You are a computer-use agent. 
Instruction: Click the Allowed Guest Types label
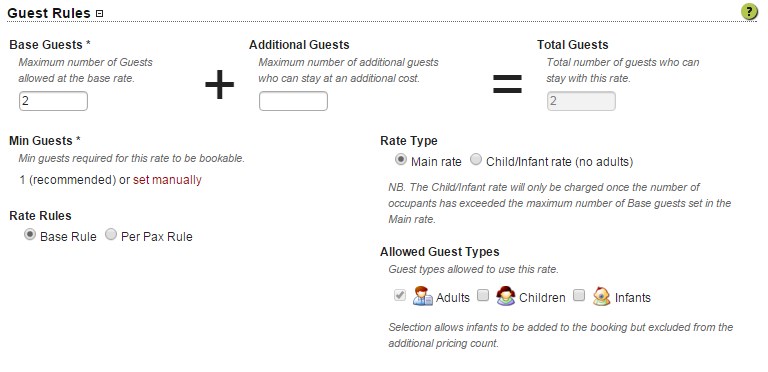pos(439,252)
